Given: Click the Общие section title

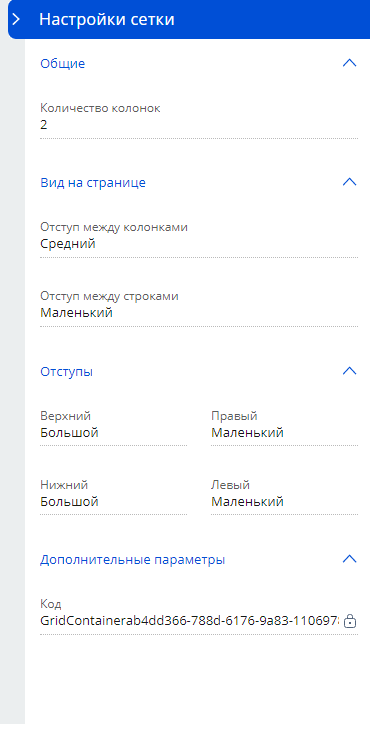Looking at the screenshot, I should coord(62,64).
